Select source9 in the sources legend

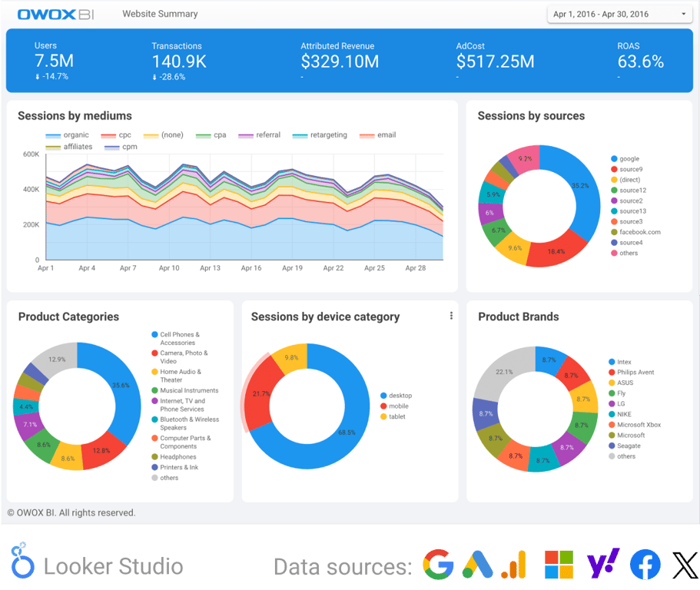tap(627, 169)
